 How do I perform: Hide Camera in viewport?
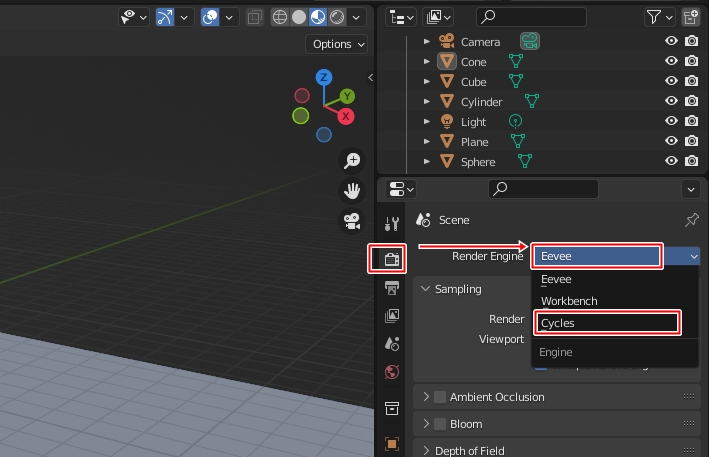[x=671, y=41]
